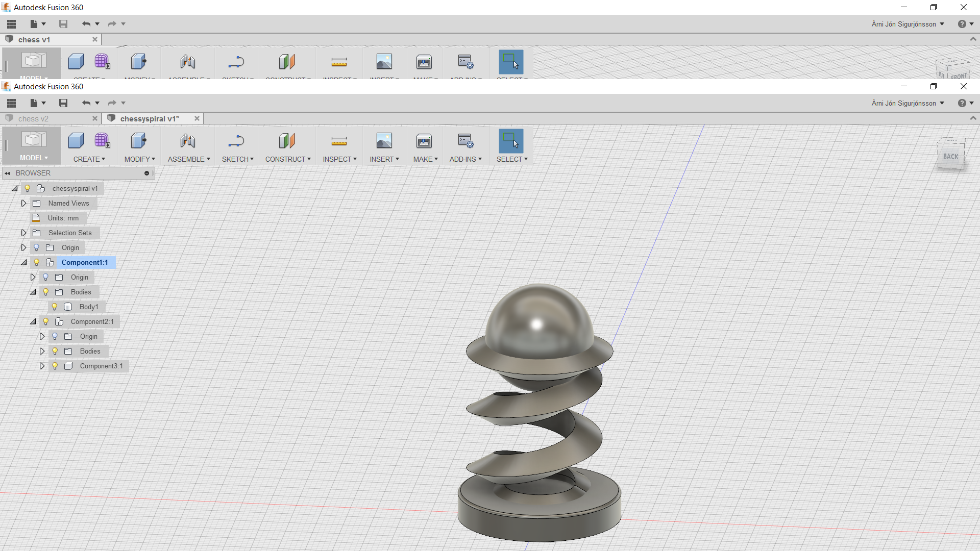Expand the Named Views folder

[23, 203]
